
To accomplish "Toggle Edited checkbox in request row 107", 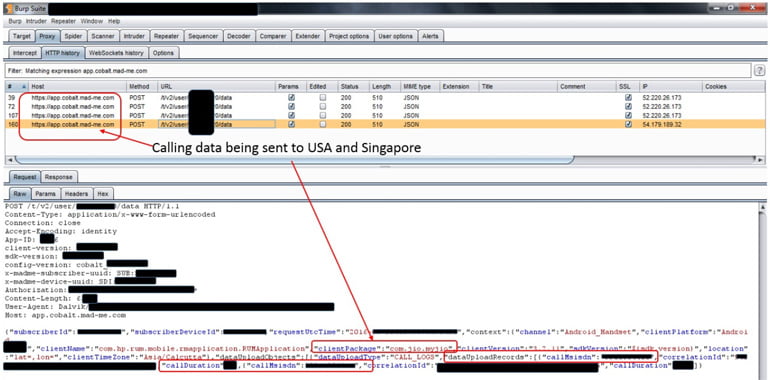I will click(x=323, y=115).
